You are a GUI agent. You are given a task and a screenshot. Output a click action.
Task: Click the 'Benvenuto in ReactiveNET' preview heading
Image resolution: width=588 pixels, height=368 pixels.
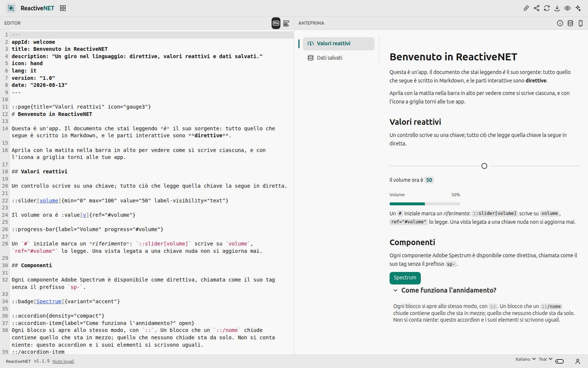(453, 57)
